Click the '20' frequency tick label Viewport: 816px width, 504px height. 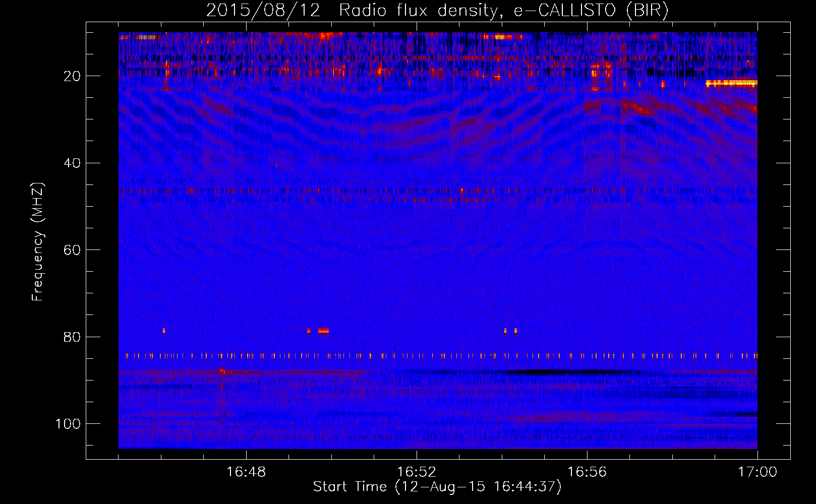72,76
